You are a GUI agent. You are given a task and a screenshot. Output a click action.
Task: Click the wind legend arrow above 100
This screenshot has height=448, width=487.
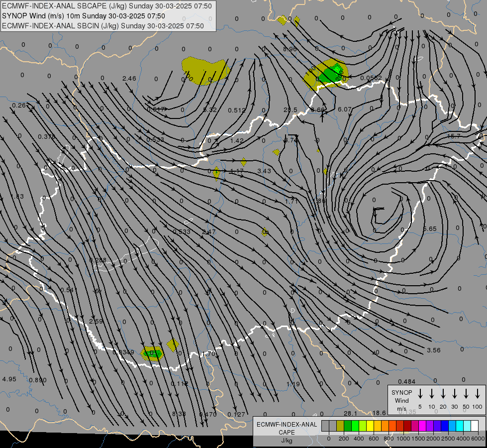point(478,394)
